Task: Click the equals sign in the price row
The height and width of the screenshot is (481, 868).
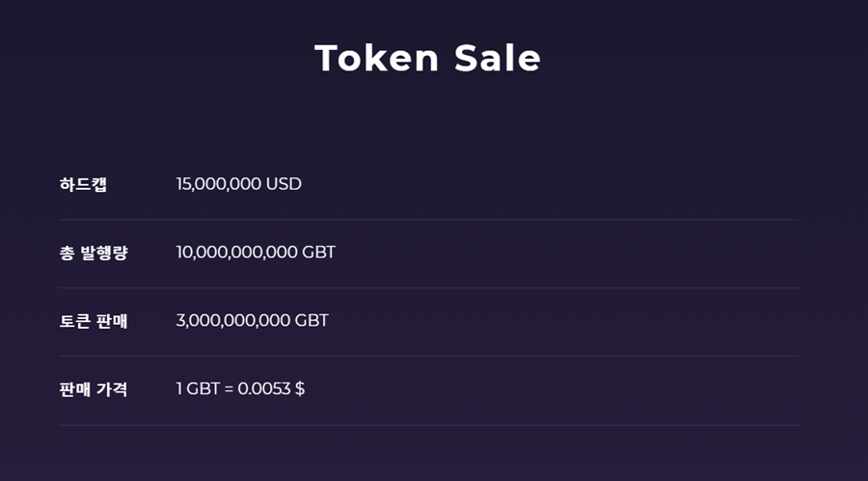Action: point(230,389)
